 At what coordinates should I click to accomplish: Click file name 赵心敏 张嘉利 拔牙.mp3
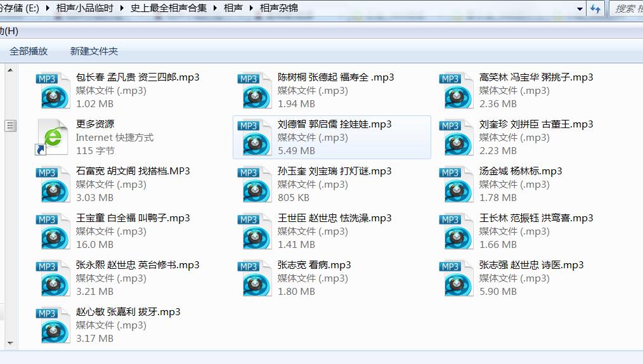coord(128,311)
